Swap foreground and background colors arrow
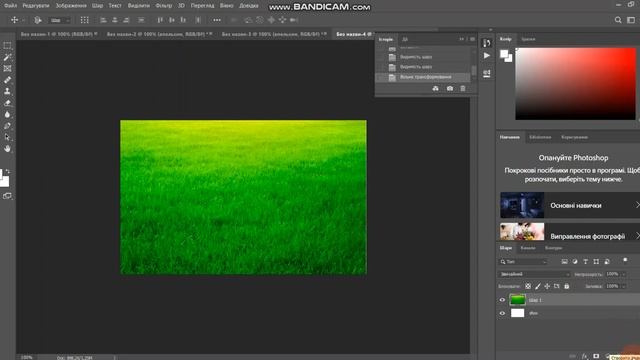640x360 pixels. 8,172
